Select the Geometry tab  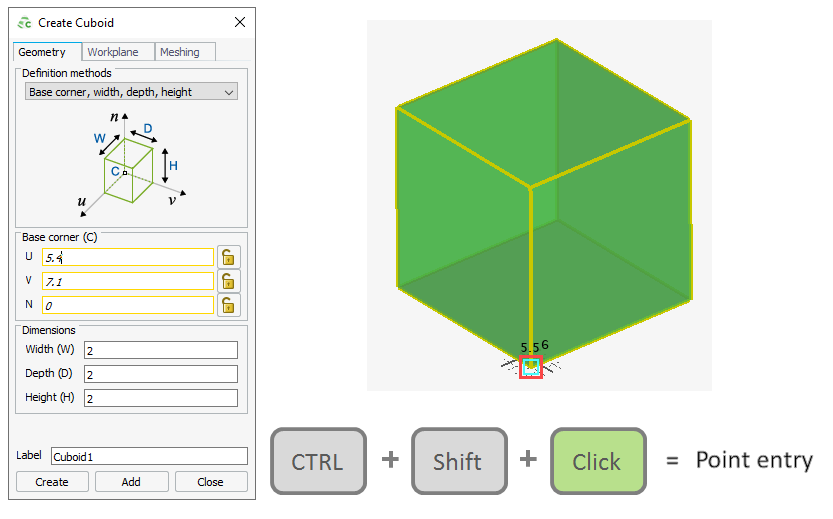point(43,52)
